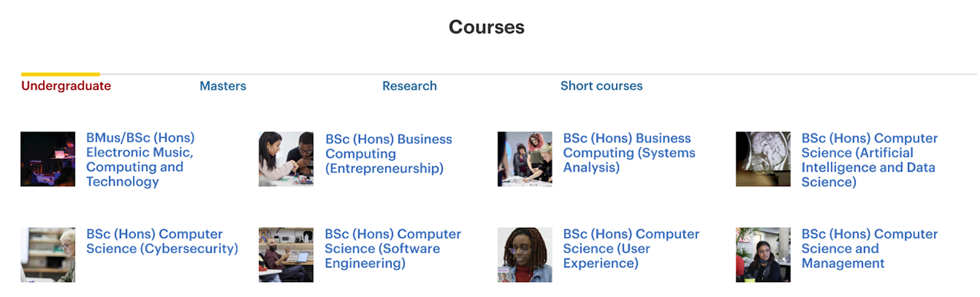Image resolution: width=980 pixels, height=297 pixels.
Task: Open BMus/BSc Electronic Music, Computing and Technology link
Action: tap(140, 160)
